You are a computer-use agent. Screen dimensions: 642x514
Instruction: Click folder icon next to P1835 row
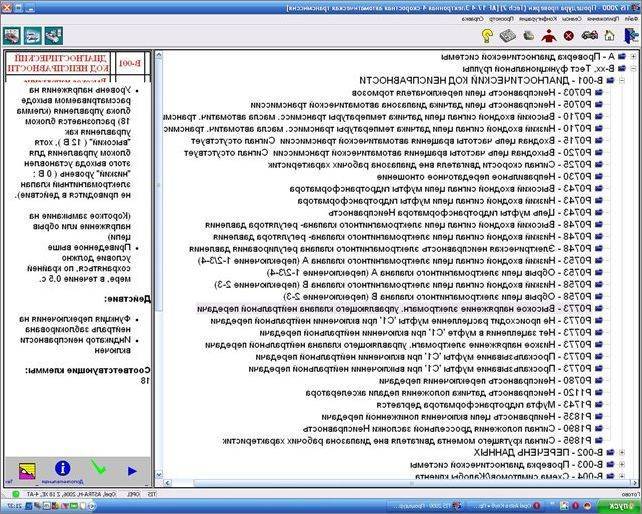(x=599, y=417)
